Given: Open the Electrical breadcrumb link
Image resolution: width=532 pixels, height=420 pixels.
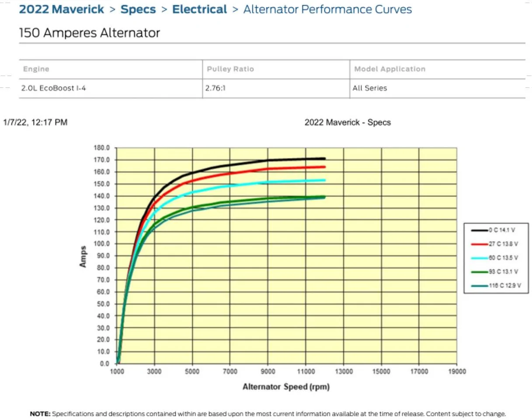Looking at the screenshot, I should tap(199, 9).
